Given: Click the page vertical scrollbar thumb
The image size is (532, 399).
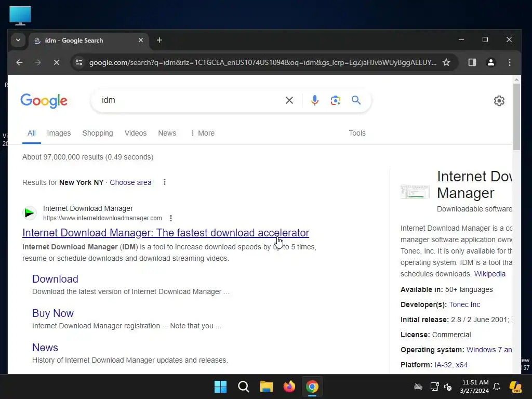Looking at the screenshot, I should coord(516,116).
